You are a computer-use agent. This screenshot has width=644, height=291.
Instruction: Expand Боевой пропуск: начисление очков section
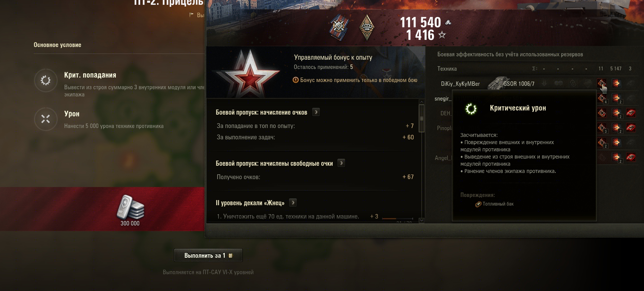(x=316, y=112)
